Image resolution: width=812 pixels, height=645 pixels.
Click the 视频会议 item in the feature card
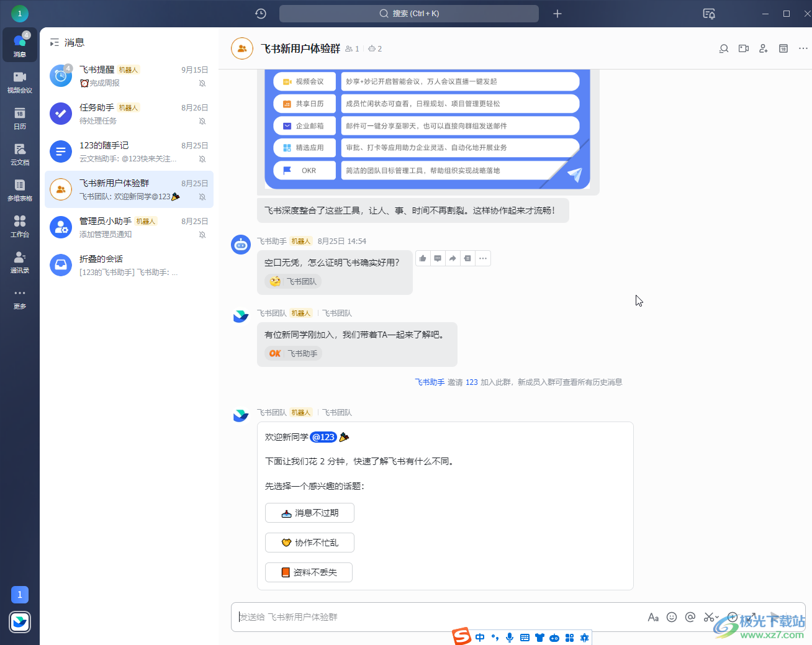(x=304, y=81)
